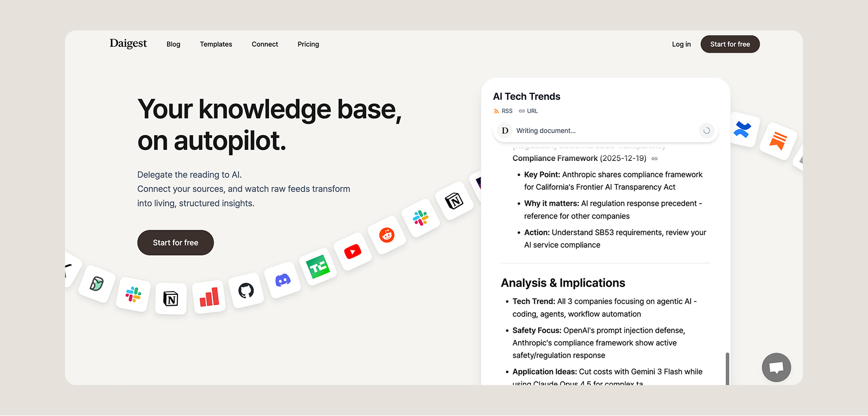Click Start for free in the top navigation
This screenshot has height=416, width=868.
coord(730,44)
